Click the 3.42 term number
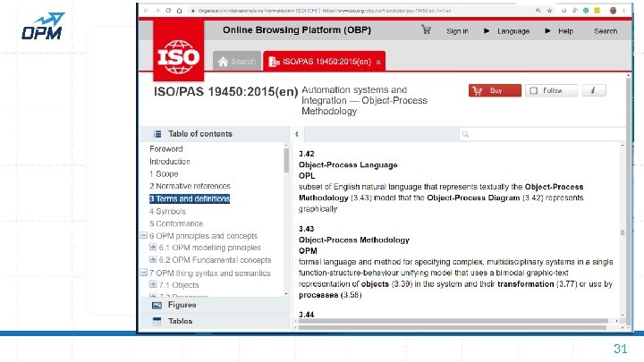This screenshot has width=644, height=362. point(307,154)
